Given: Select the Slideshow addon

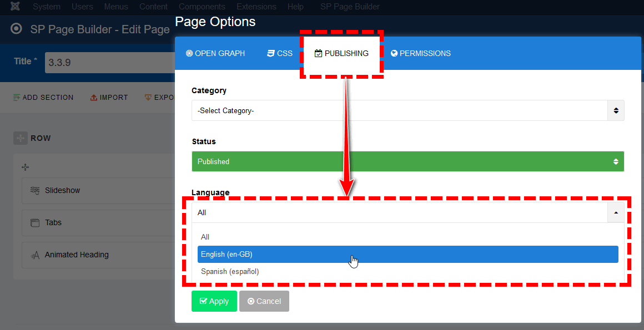Looking at the screenshot, I should pyautogui.click(x=99, y=190).
